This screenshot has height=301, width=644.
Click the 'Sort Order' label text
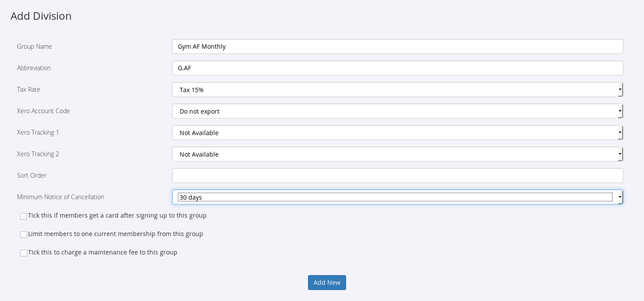click(32, 176)
